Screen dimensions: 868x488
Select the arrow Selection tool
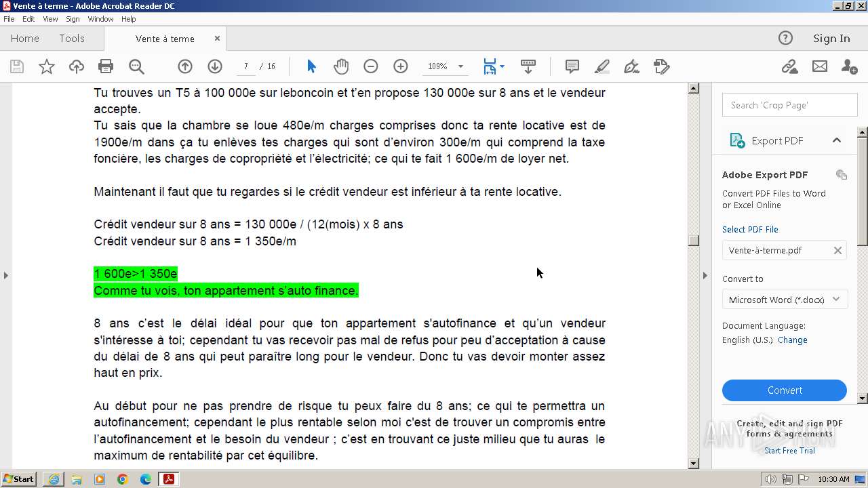coord(311,66)
